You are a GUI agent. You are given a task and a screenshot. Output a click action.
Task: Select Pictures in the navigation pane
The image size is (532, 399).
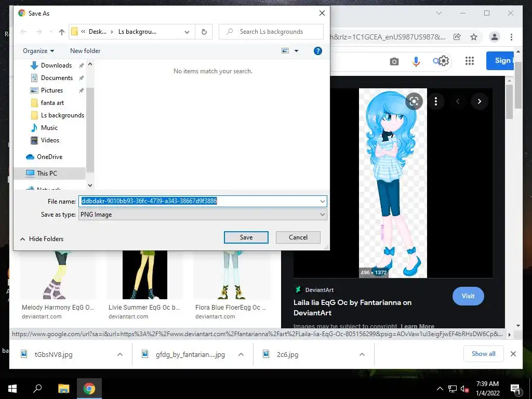click(52, 90)
